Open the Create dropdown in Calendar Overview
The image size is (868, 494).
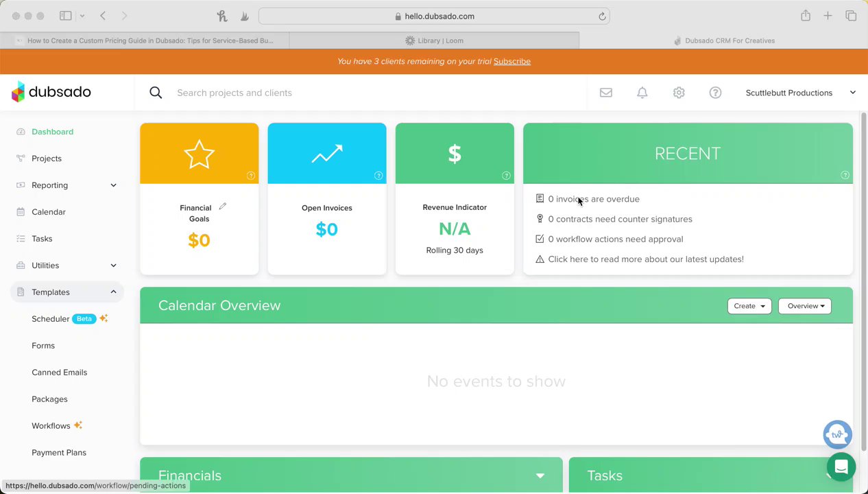(749, 306)
